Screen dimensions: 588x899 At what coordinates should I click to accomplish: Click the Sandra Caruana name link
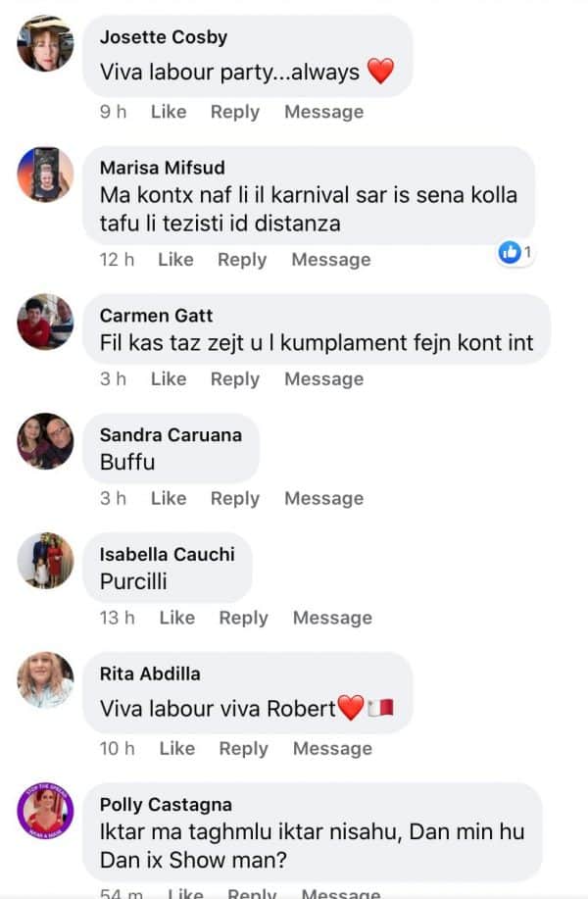[171, 434]
